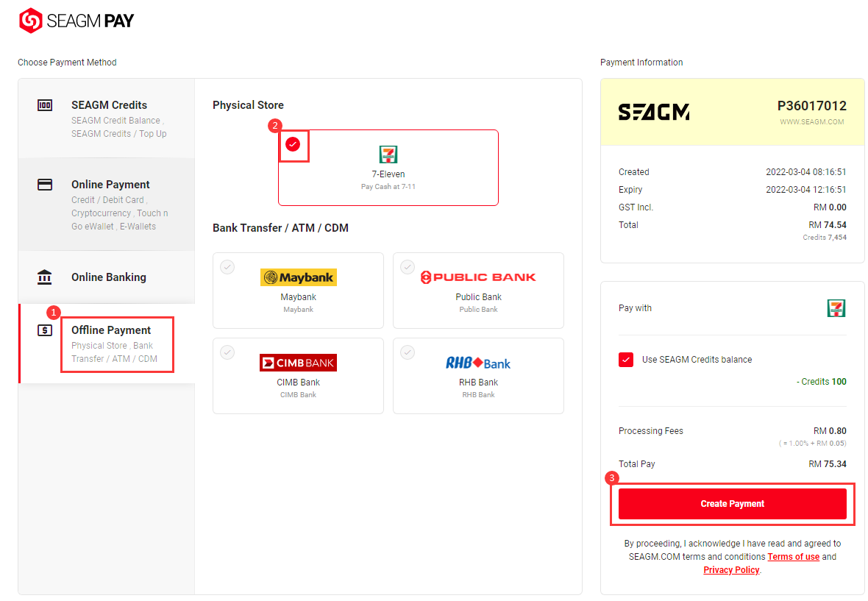Uncheck Use SEAGM Credits balance checkbox
The height and width of the screenshot is (601, 868).
(x=626, y=360)
